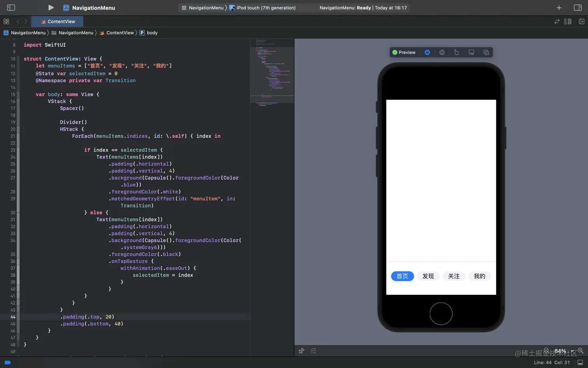
Task: Tap the 发现 menu item in preview
Action: point(428,276)
